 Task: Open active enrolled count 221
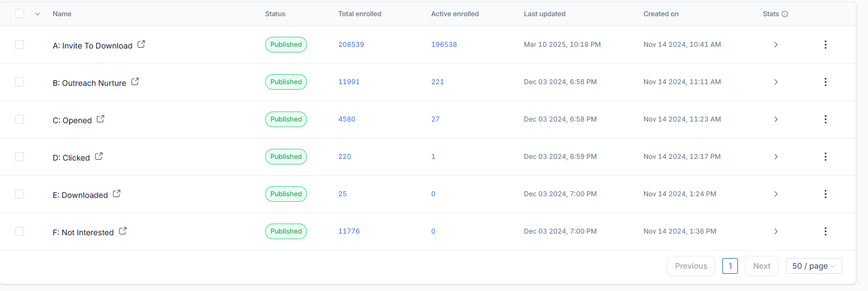click(438, 82)
